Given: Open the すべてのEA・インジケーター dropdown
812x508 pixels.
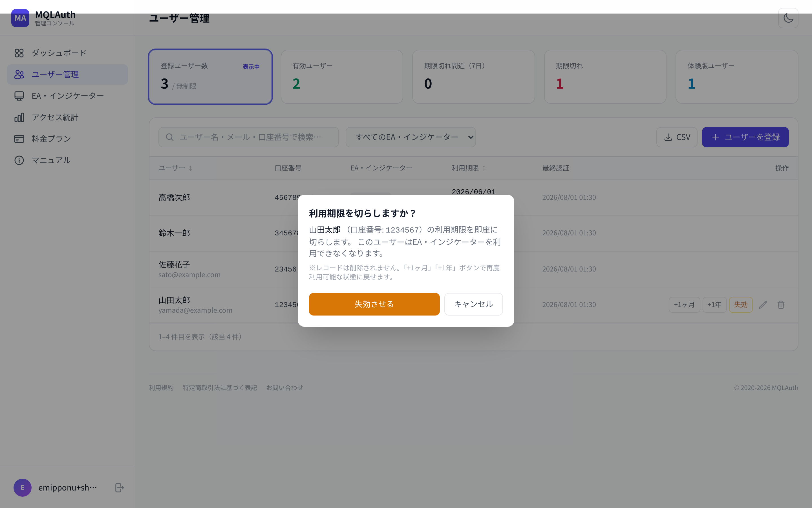Looking at the screenshot, I should 411,137.
